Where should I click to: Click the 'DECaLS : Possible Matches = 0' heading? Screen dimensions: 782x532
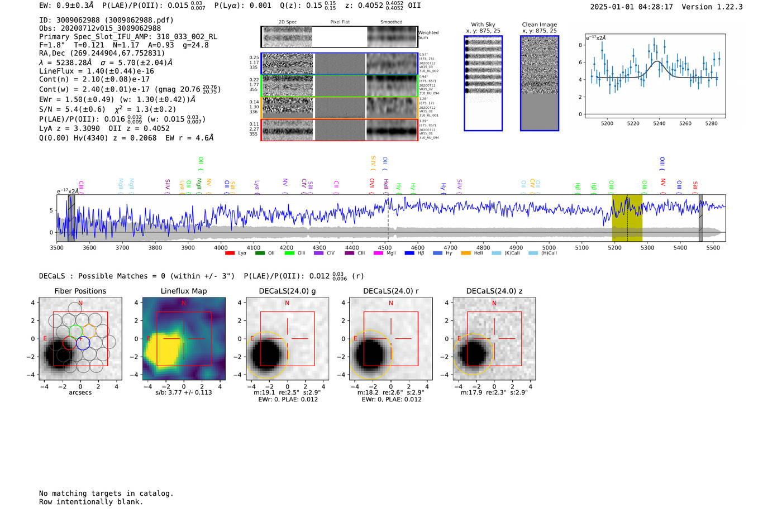click(x=137, y=276)
